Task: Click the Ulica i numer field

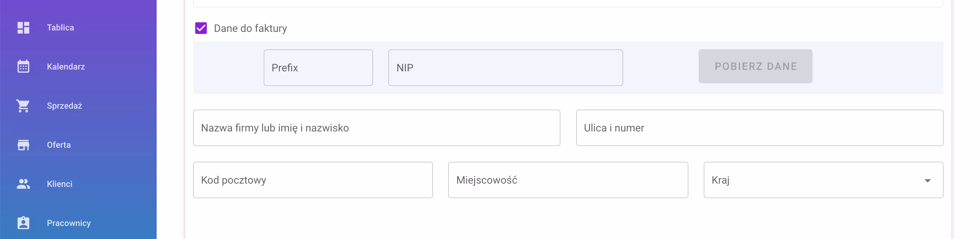Action: (759, 128)
